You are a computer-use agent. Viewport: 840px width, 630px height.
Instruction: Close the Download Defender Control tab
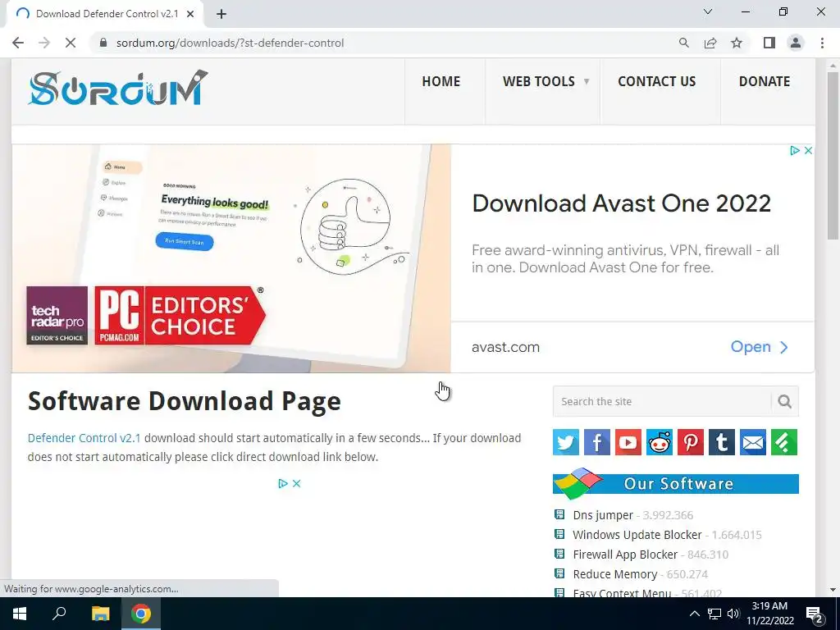point(190,14)
